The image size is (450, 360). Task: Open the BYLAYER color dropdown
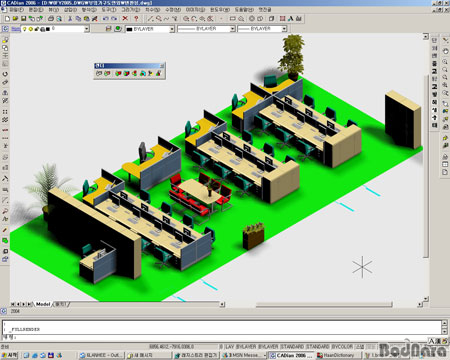pyautogui.click(x=172, y=29)
